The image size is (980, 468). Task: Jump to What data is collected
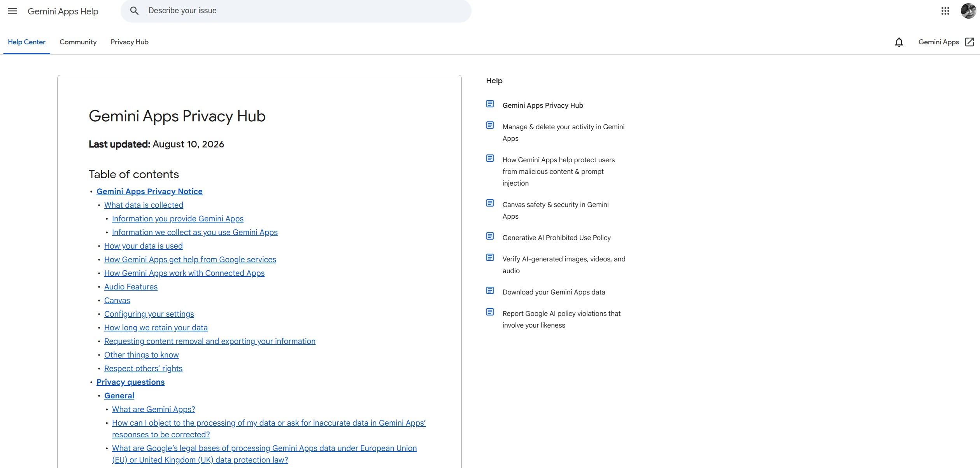[144, 205]
